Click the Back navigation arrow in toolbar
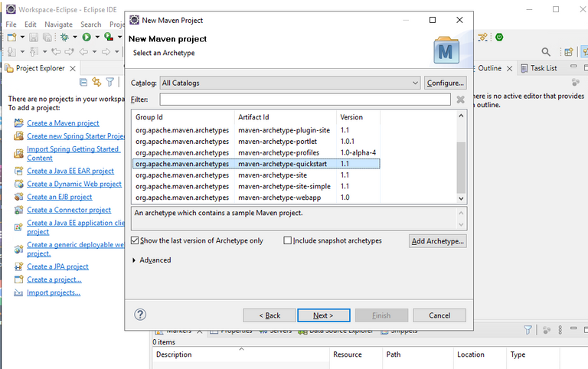The image size is (588, 369). [x=83, y=51]
